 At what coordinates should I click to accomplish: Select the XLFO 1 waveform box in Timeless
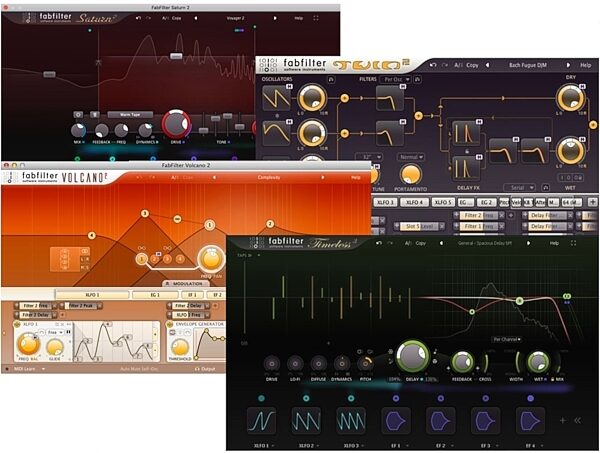261,420
